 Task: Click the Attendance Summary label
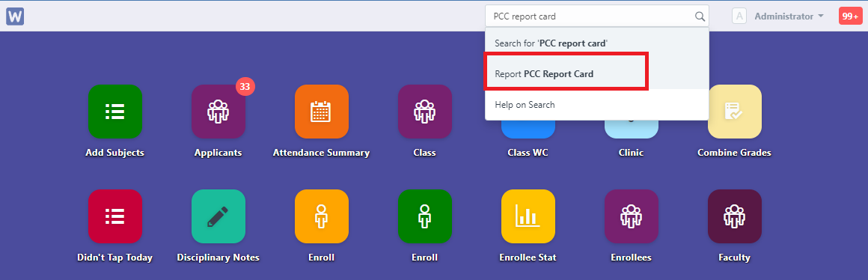pos(322,153)
